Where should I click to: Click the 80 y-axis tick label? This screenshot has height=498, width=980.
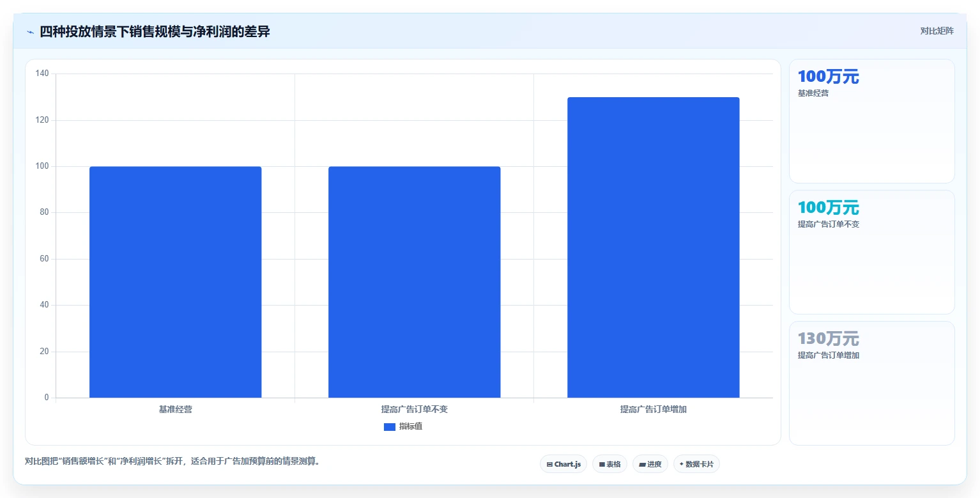pos(44,213)
